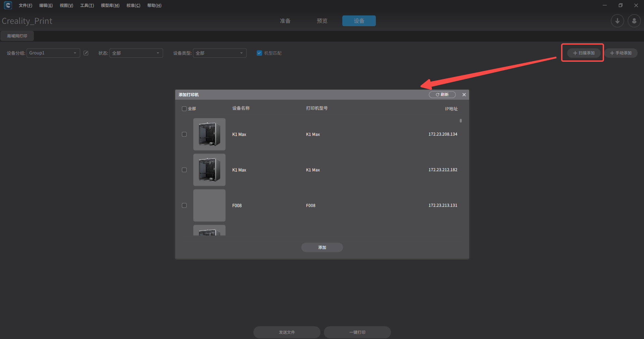Click the 设备名称 column header
644x339 pixels.
241,108
